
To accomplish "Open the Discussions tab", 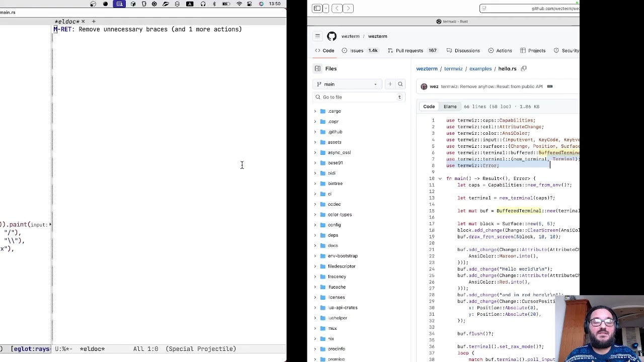I will click(x=463, y=51).
